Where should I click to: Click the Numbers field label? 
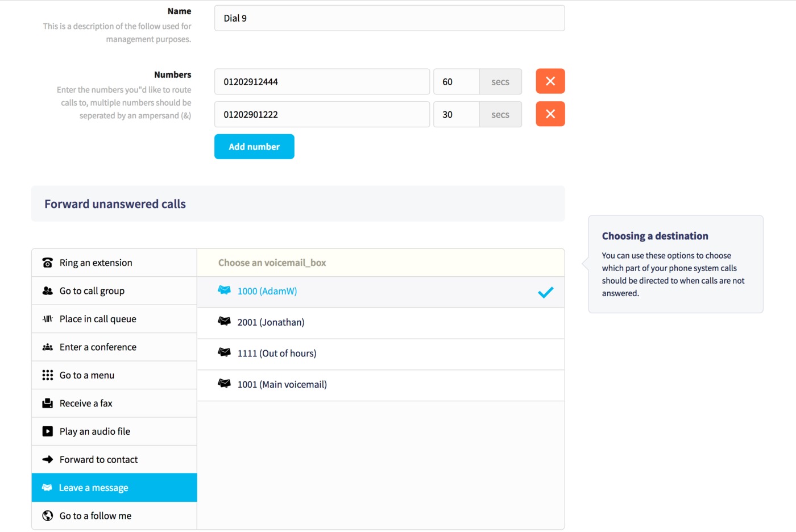click(173, 74)
